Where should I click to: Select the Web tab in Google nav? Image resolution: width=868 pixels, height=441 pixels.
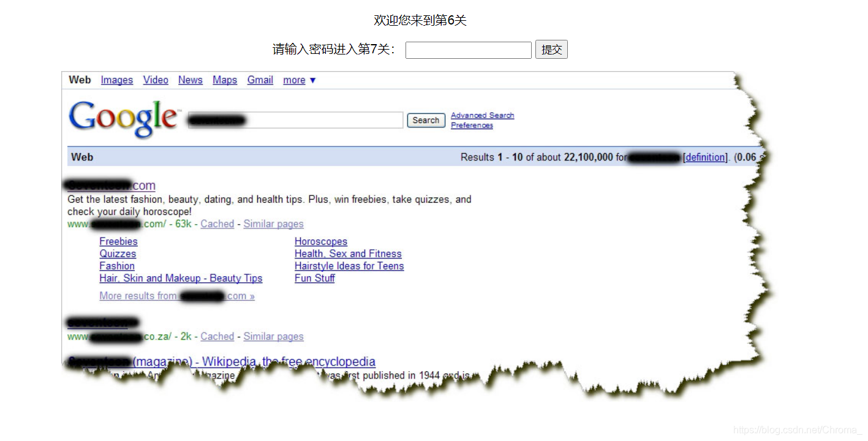[80, 80]
